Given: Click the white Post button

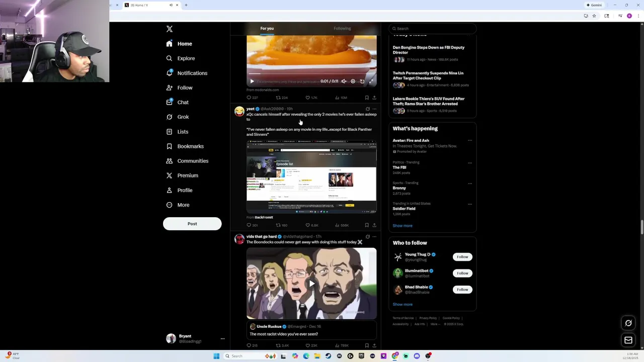Looking at the screenshot, I should point(192,224).
